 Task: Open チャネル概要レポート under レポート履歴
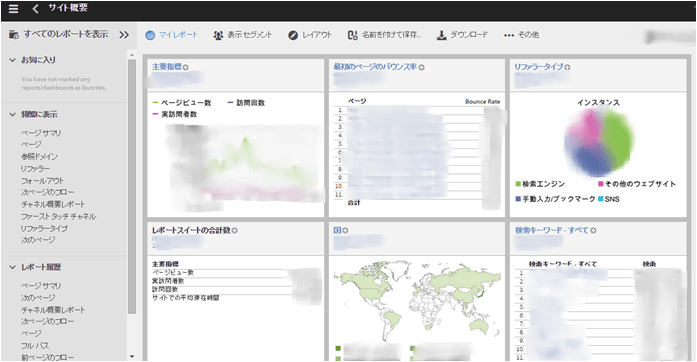[x=53, y=310]
